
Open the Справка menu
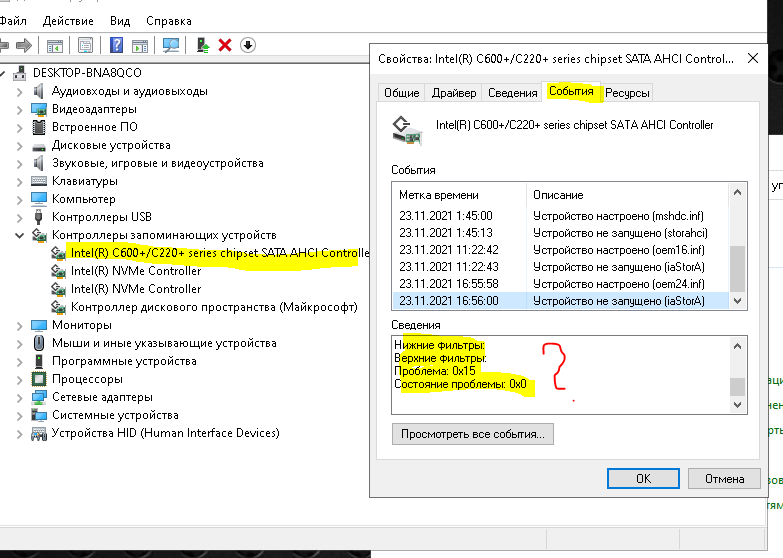(x=169, y=21)
